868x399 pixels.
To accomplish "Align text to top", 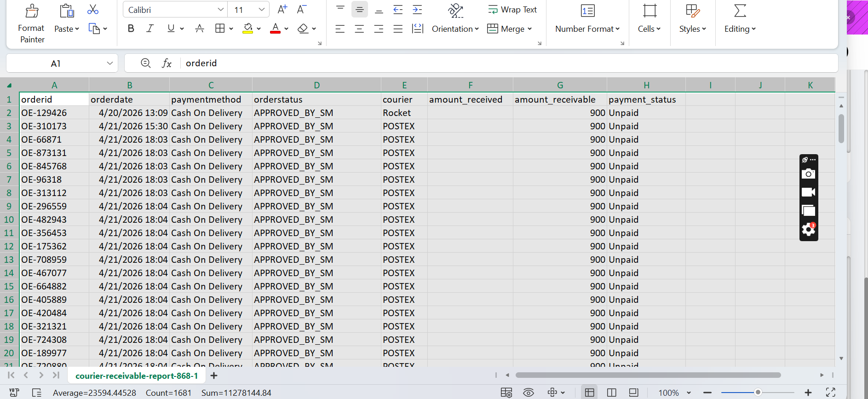I will pos(340,9).
